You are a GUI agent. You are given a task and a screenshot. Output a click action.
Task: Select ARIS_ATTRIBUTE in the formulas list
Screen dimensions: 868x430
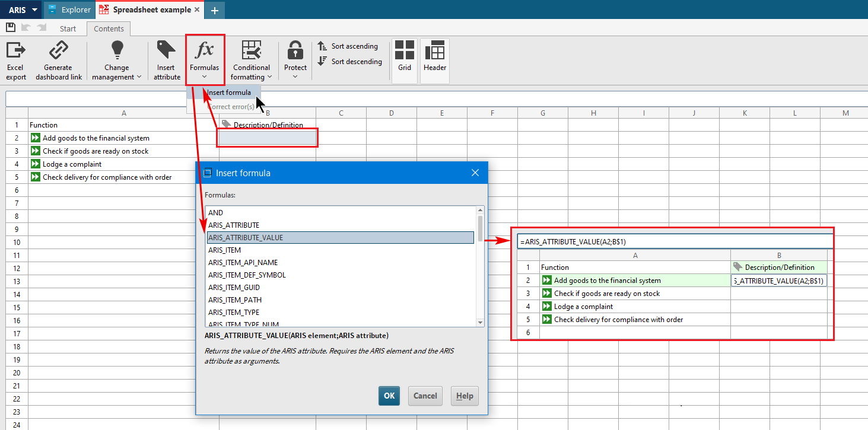[341, 225]
